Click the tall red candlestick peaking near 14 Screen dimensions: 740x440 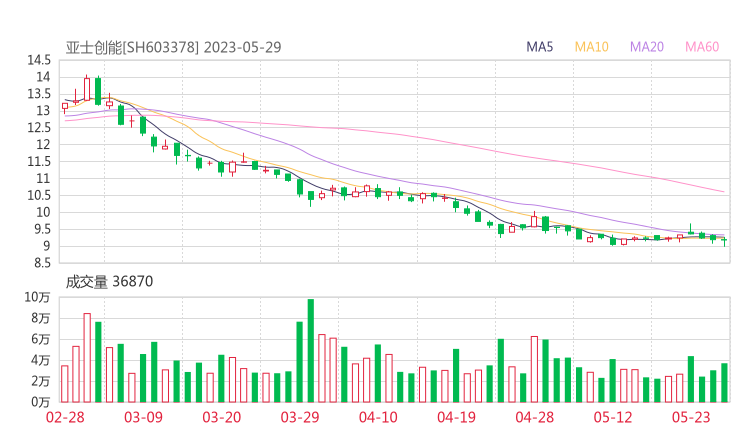click(87, 89)
